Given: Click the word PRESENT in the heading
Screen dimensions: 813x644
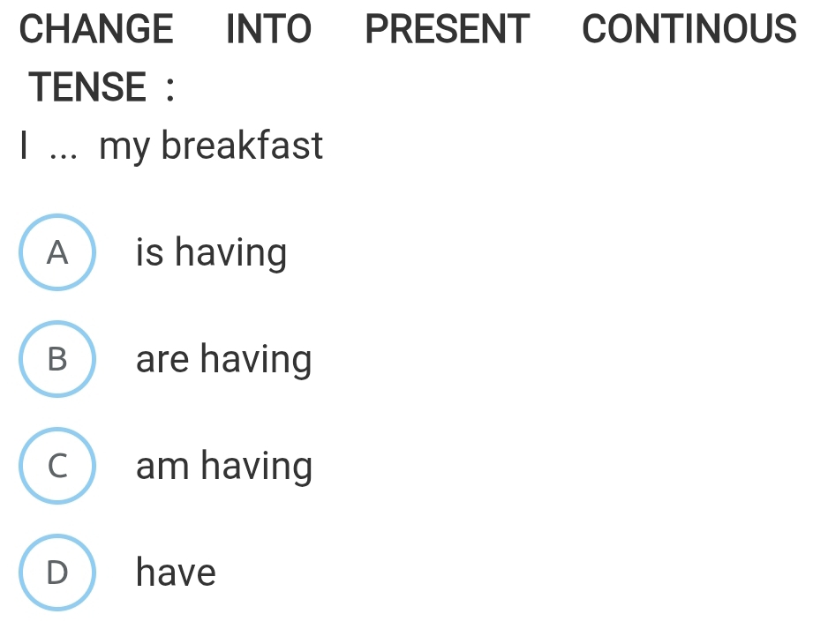Looking at the screenshot, I should point(447,29).
